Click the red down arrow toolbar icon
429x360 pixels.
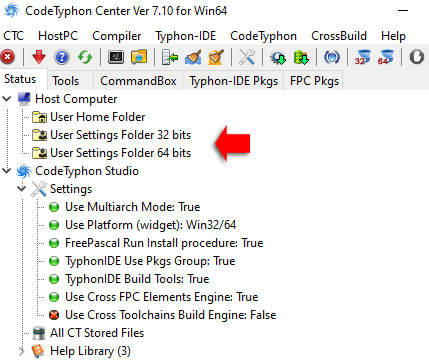(39, 57)
